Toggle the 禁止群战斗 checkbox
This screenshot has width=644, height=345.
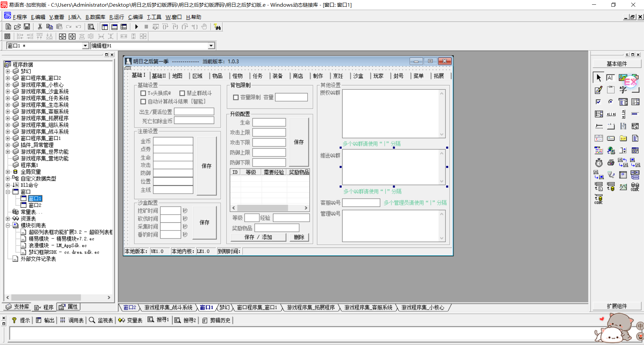[182, 93]
